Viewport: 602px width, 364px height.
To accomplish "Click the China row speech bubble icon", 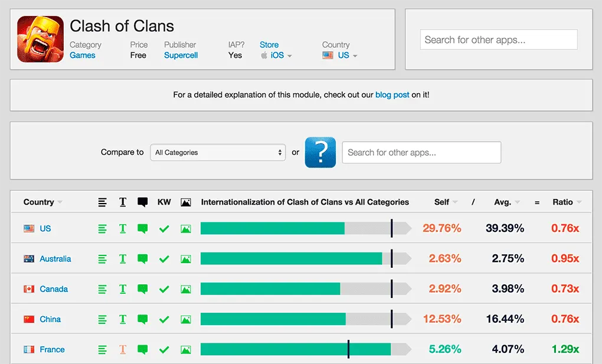I will [142, 320].
